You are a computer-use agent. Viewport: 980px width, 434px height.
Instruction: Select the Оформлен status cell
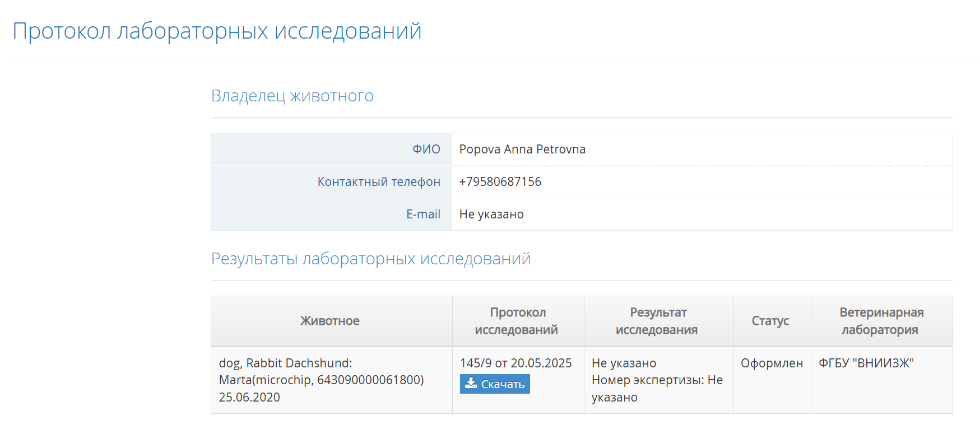click(772, 363)
